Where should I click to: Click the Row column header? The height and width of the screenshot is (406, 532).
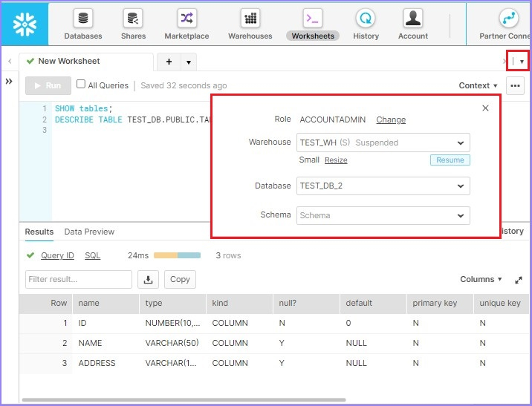click(x=46, y=304)
